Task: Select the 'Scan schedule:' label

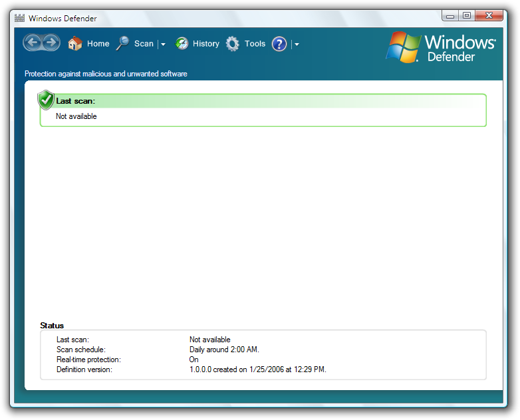Action: (81, 350)
